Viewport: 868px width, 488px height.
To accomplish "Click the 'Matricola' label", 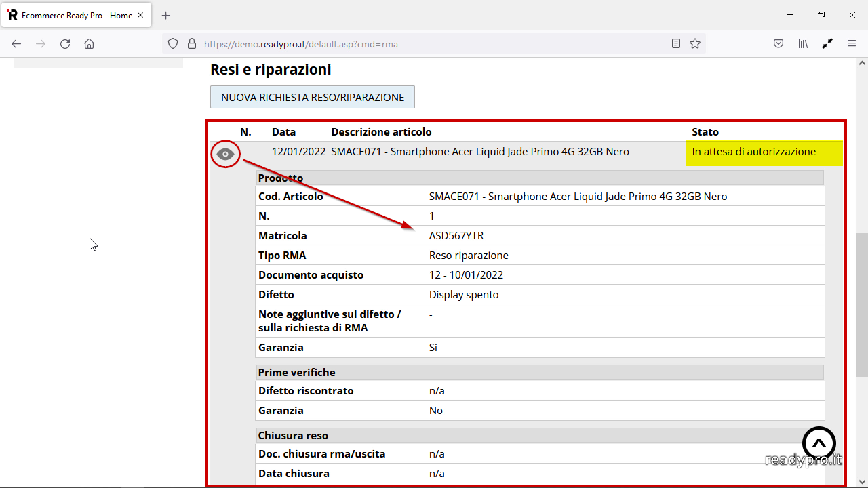I will point(283,236).
